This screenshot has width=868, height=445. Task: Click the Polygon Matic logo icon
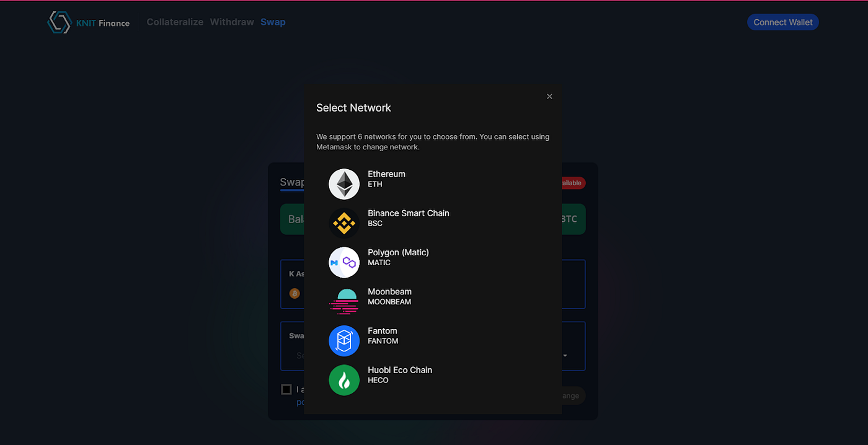coord(344,263)
